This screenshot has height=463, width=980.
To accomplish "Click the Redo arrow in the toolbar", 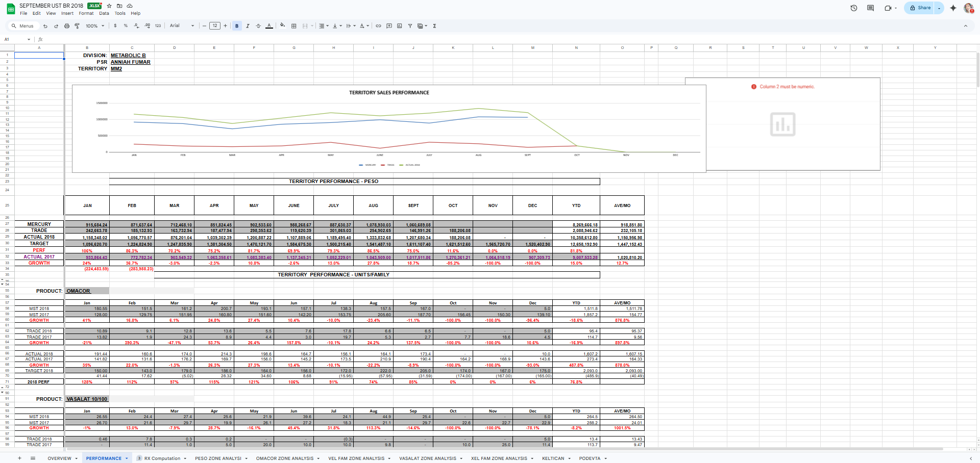I will click(x=56, y=26).
